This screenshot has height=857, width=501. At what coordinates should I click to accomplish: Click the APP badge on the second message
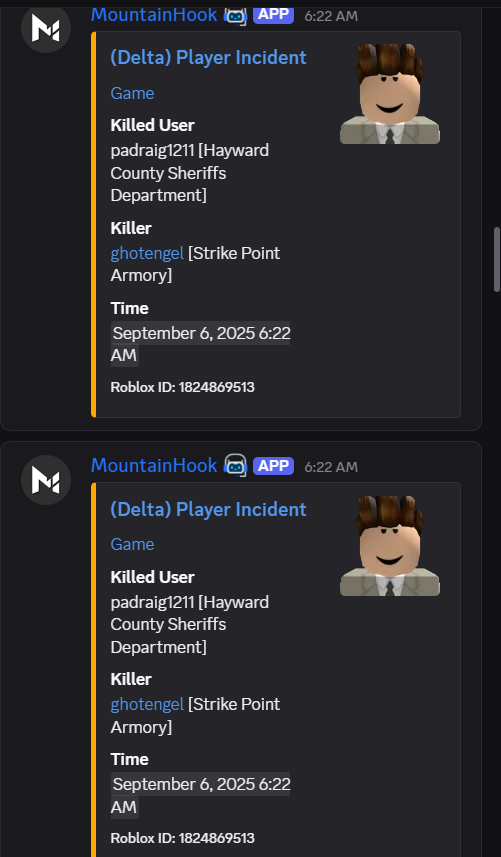(x=273, y=466)
